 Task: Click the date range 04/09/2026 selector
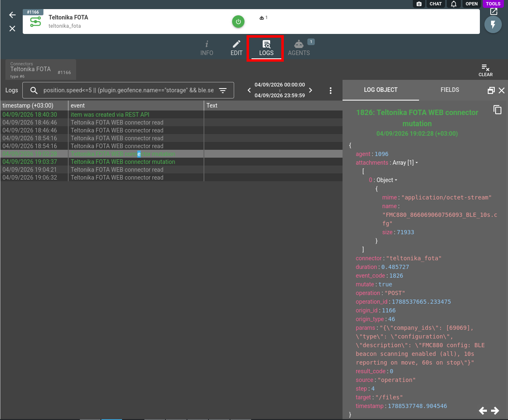coord(280,90)
